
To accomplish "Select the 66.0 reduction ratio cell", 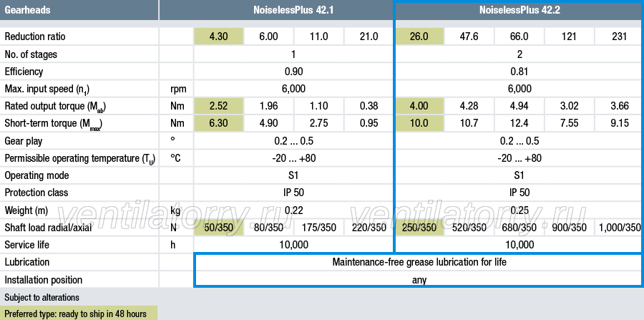I will tap(519, 37).
